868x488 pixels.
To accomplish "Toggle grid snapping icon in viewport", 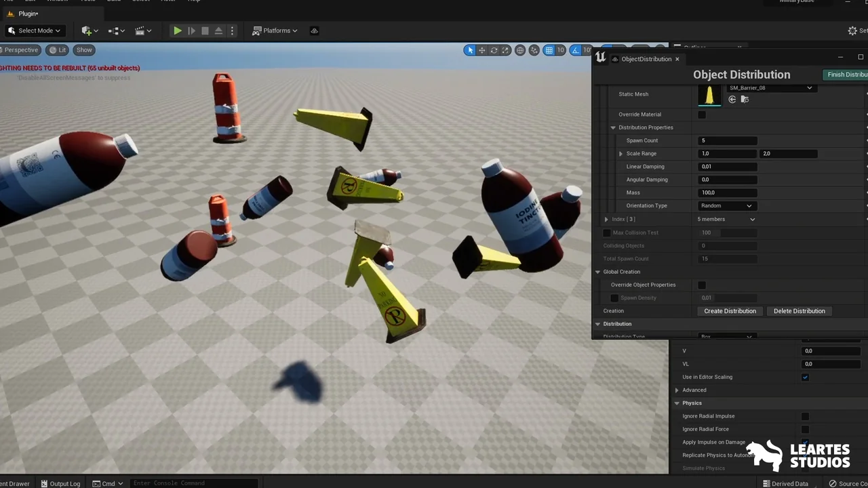I will (x=549, y=50).
